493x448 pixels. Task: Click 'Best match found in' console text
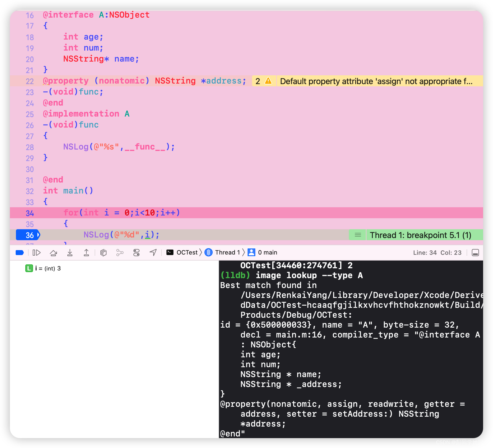269,285
